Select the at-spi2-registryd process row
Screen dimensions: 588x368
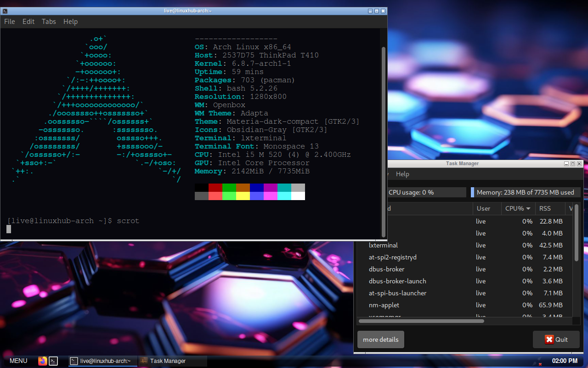(465, 257)
